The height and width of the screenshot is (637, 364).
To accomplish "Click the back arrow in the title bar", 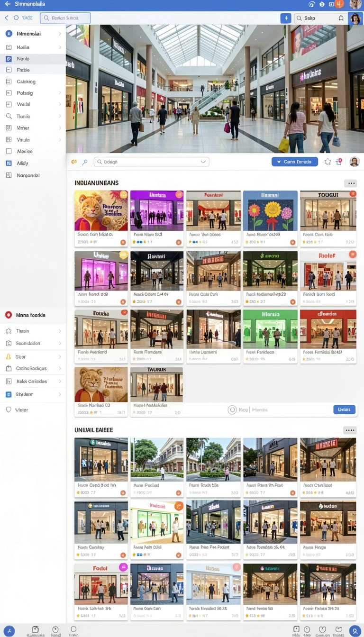I will [7, 4].
